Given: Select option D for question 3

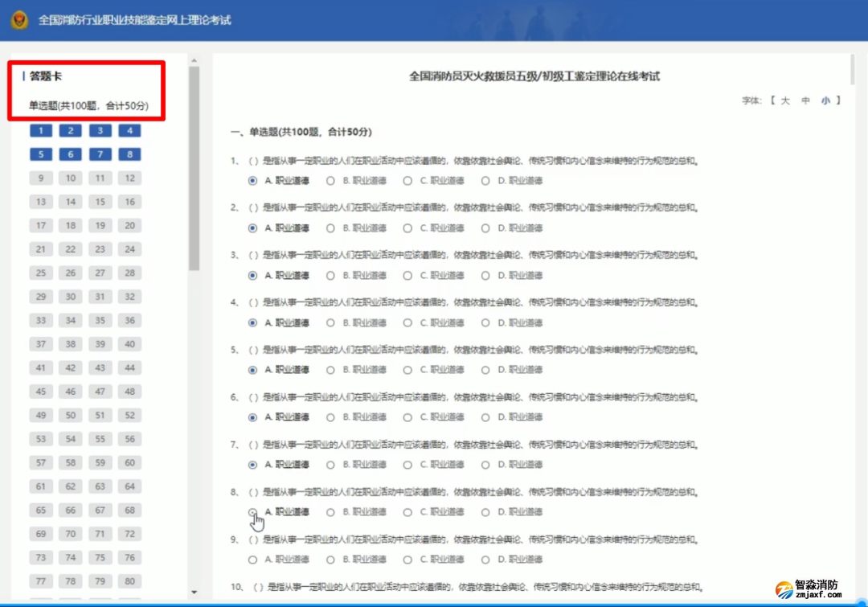Looking at the screenshot, I should [485, 275].
